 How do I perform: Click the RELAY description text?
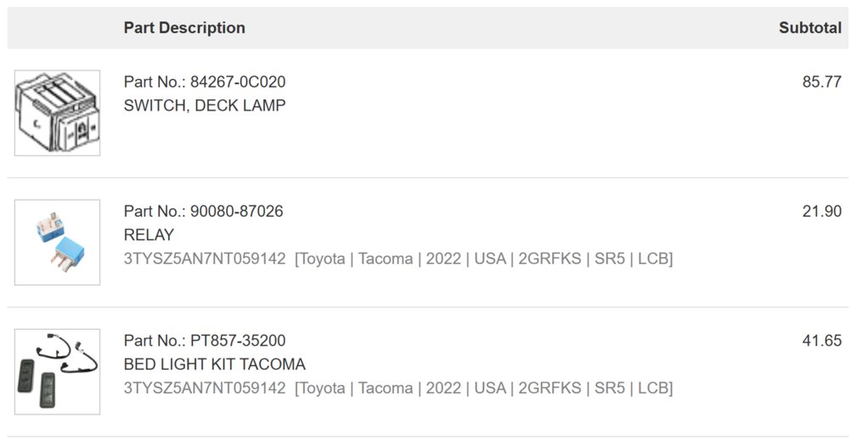coord(149,235)
